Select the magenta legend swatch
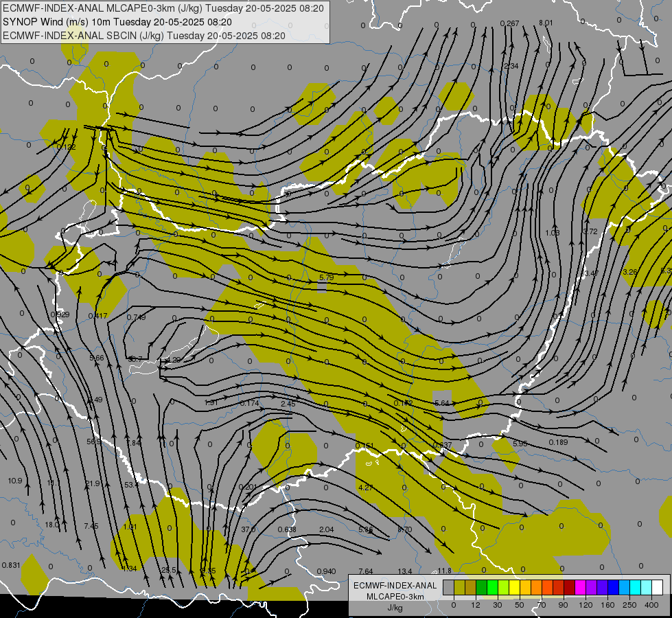This screenshot has width=672, height=618. pyautogui.click(x=580, y=587)
